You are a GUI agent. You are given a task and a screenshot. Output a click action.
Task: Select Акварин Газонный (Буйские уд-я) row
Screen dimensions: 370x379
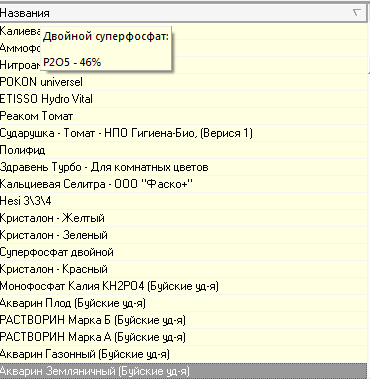pos(183,354)
